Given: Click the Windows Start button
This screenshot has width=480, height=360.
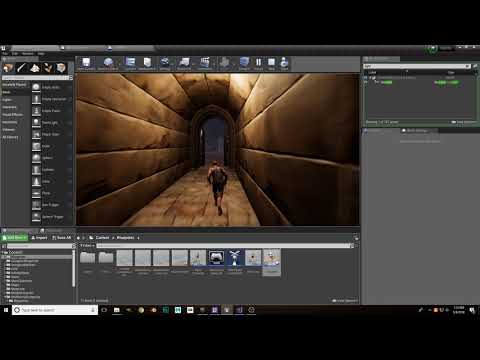Looking at the screenshot, I should pos(6,310).
